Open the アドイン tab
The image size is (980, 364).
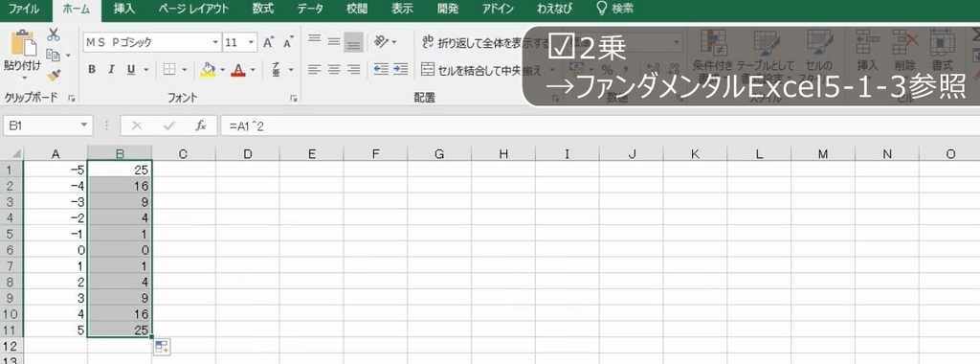[498, 9]
